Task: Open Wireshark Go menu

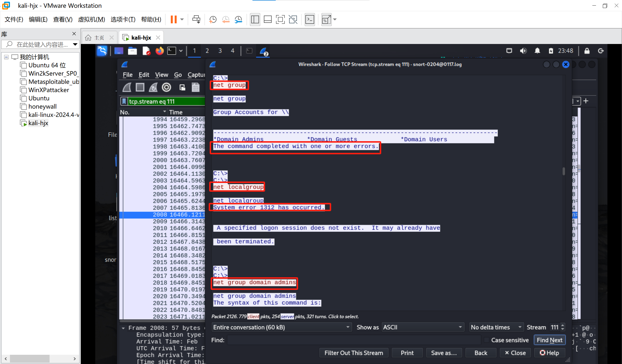Action: (178, 75)
